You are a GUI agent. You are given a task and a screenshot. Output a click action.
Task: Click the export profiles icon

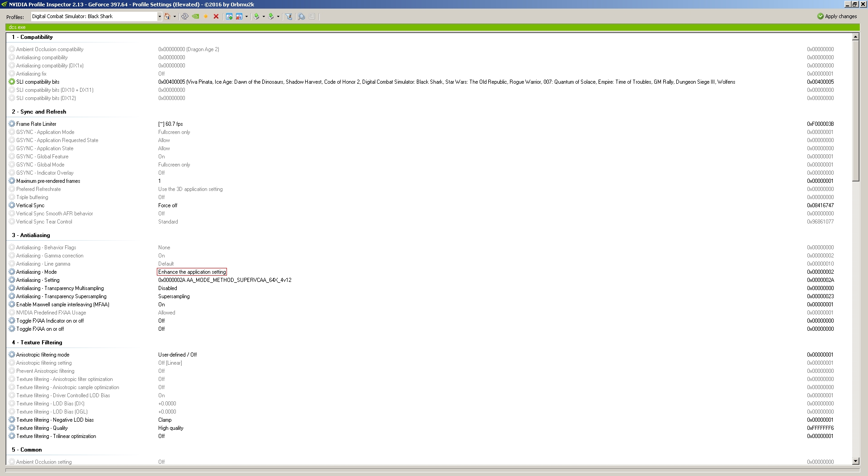click(x=257, y=16)
